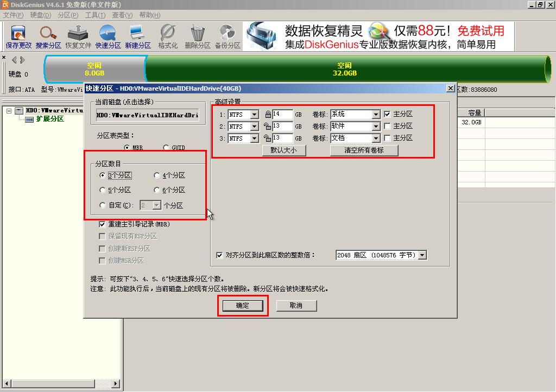Open the 工具(T) menu
Viewport: 556px width, 392px height.
95,15
